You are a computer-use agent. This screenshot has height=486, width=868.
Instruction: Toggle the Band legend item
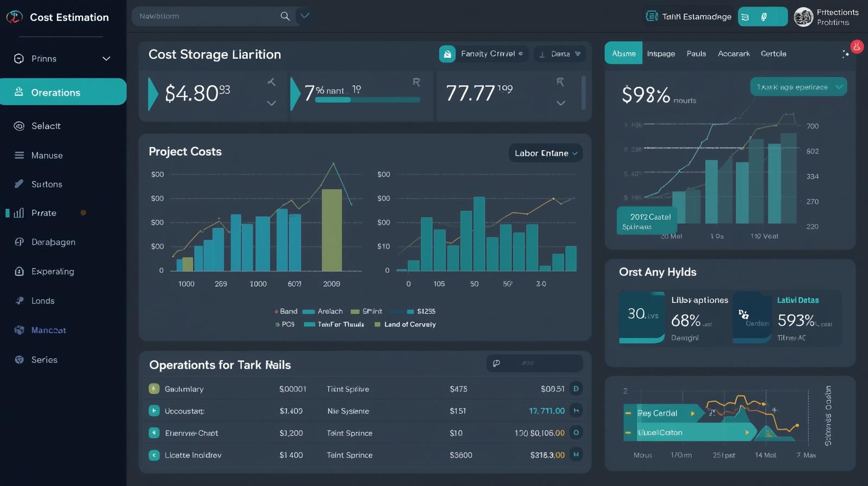point(286,311)
